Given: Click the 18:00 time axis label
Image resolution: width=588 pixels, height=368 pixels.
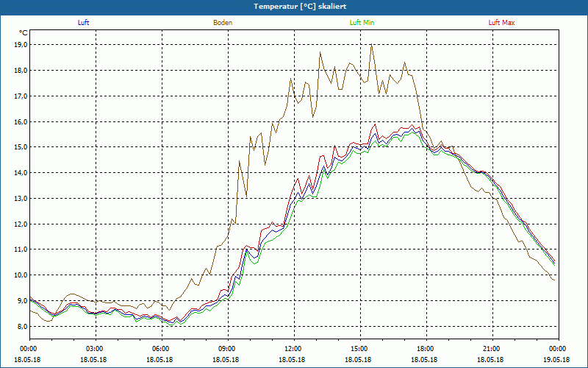Looking at the screenshot, I should [x=426, y=349].
